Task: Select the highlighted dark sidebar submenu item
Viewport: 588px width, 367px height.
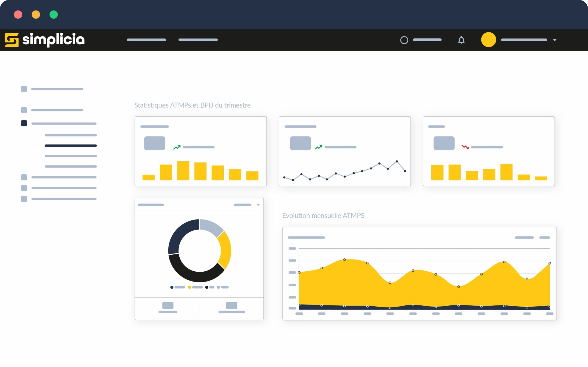Action: tap(71, 146)
